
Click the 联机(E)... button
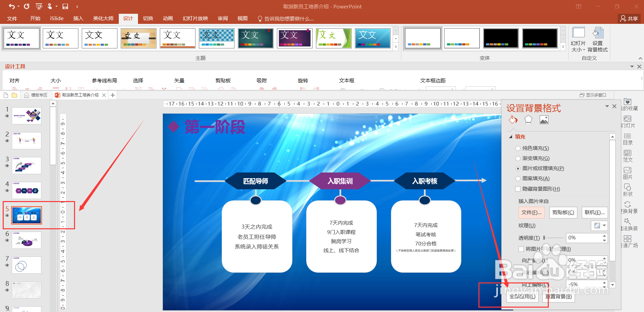click(595, 212)
